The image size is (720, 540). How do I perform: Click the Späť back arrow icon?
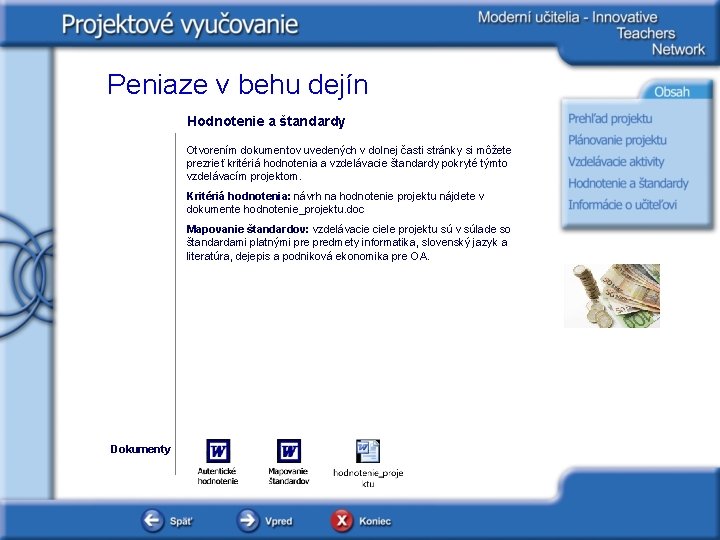tap(152, 520)
